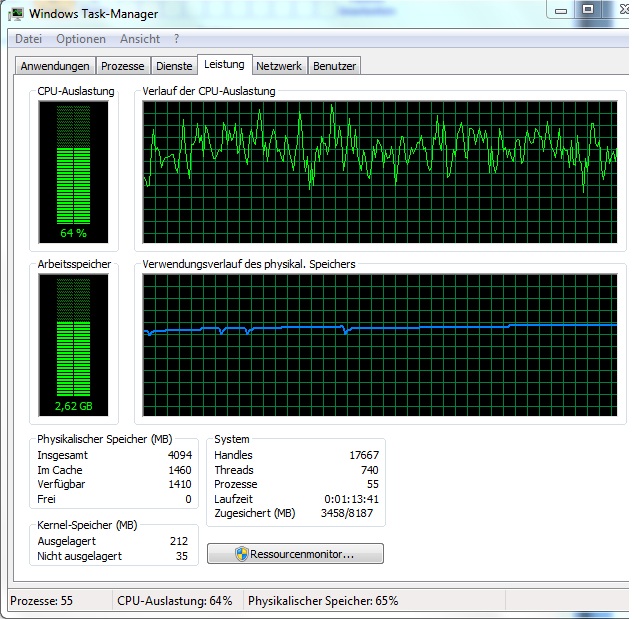Image resolution: width=634 pixels, height=619 pixels.
Task: Maximize the Task-Manager window
Action: tap(588, 10)
